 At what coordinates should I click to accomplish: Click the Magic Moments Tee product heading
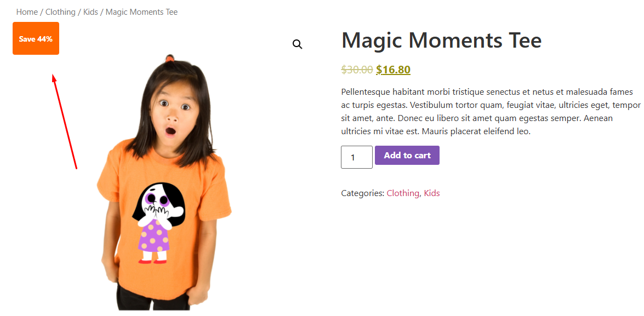[x=442, y=40]
